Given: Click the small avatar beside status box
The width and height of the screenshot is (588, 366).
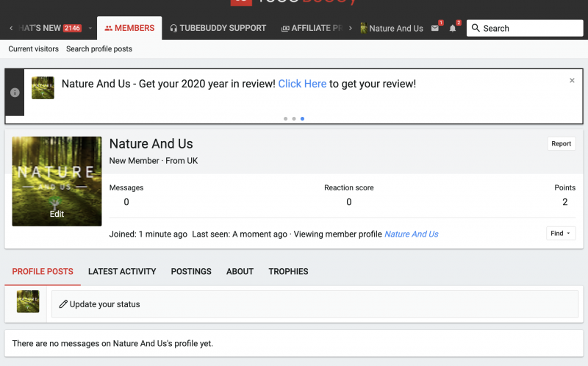Looking at the screenshot, I should (x=28, y=301).
